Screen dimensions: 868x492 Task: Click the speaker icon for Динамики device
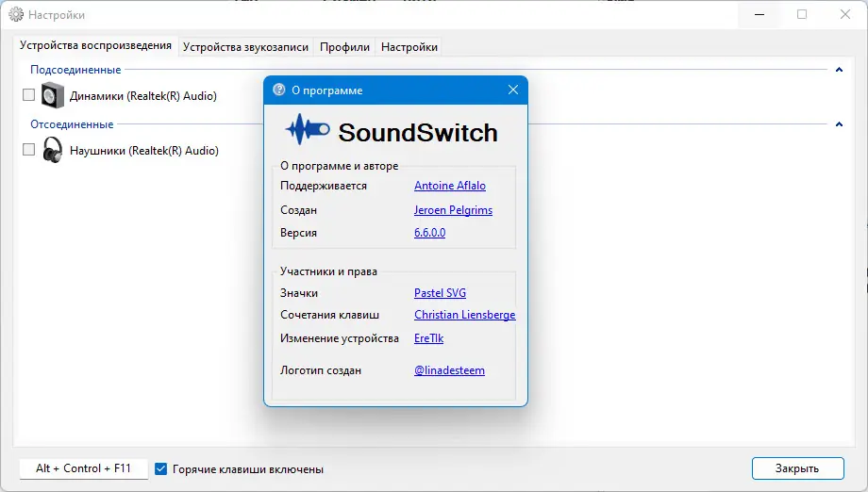click(x=53, y=95)
